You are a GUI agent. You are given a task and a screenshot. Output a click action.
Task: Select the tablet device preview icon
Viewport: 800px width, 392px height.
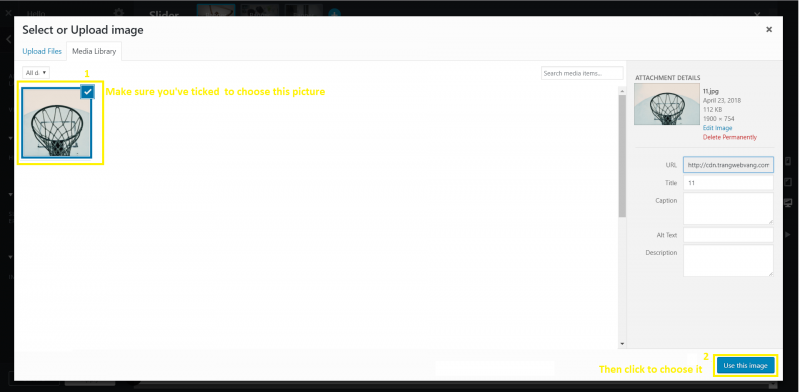[x=788, y=182]
